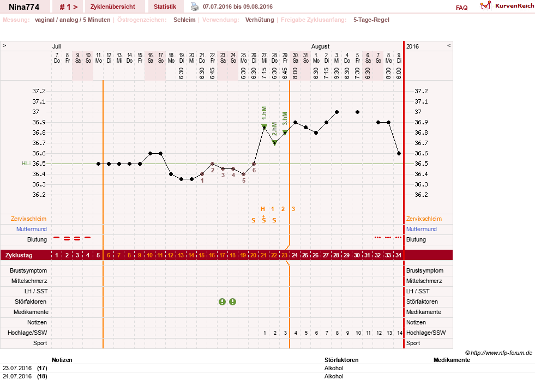Click the spotting dots on cycle day 32
Viewport: 535px width, 392px height.
378,238
